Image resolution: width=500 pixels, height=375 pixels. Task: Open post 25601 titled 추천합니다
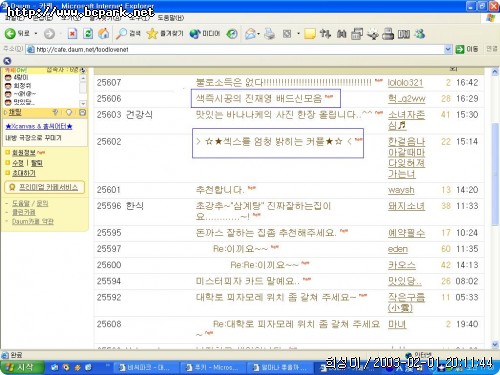pos(220,190)
